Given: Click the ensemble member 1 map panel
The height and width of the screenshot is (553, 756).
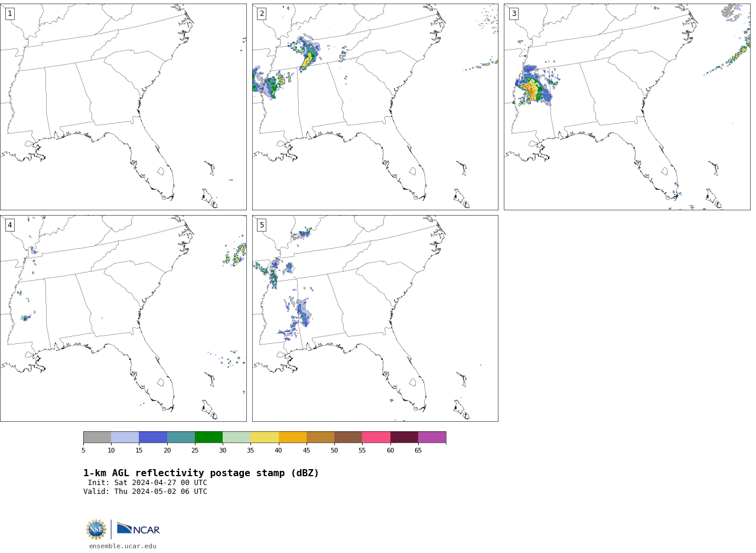Looking at the screenshot, I should (x=123, y=107).
